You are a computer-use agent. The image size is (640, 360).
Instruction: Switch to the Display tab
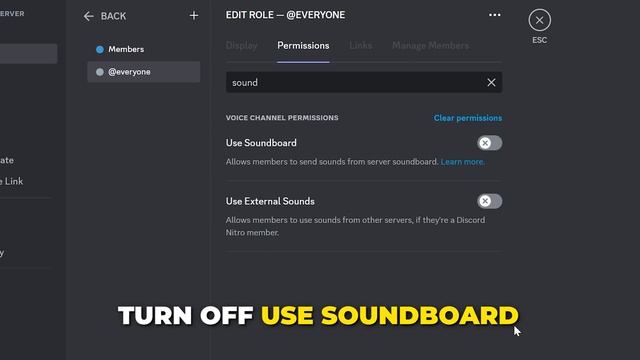(x=242, y=46)
